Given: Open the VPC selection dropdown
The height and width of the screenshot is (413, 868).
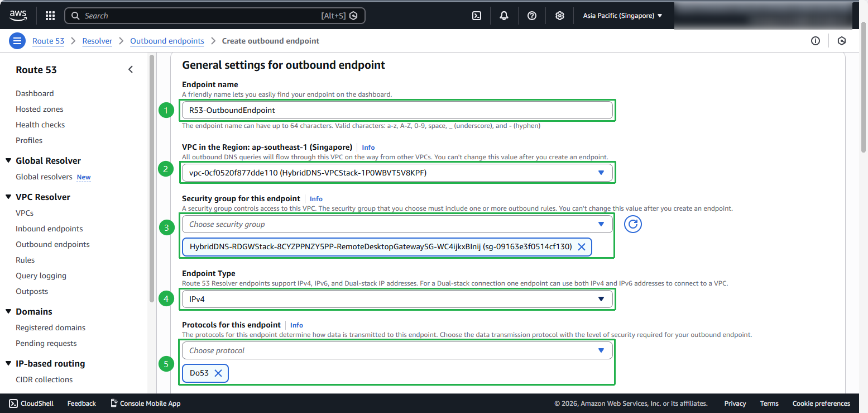Looking at the screenshot, I should tap(397, 173).
